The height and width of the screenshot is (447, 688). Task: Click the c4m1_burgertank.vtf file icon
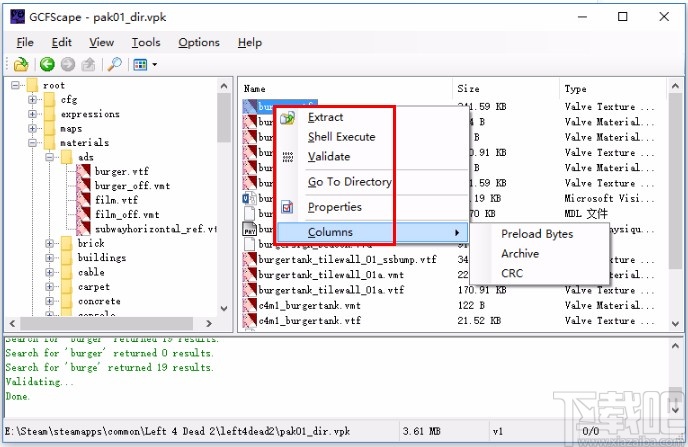pos(250,320)
